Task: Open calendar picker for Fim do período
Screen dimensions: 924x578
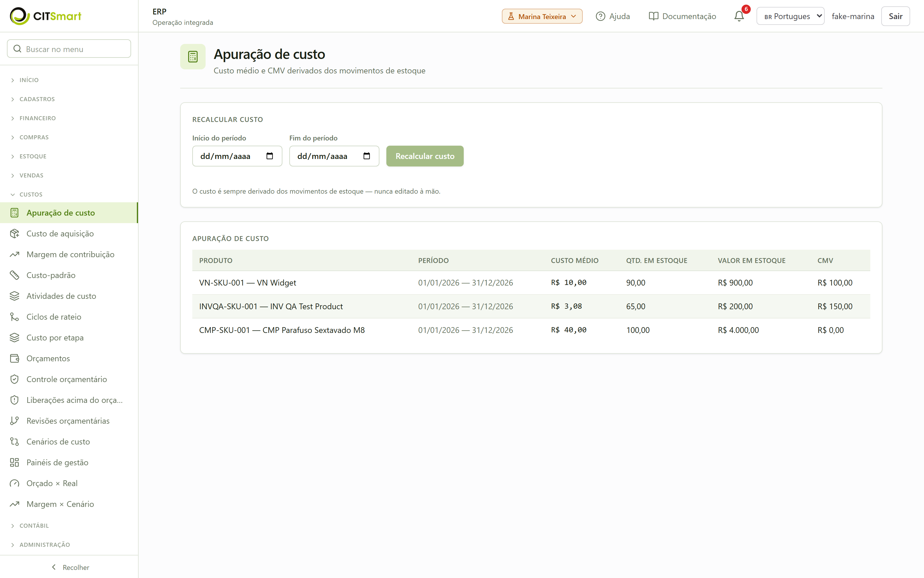Action: (x=366, y=156)
